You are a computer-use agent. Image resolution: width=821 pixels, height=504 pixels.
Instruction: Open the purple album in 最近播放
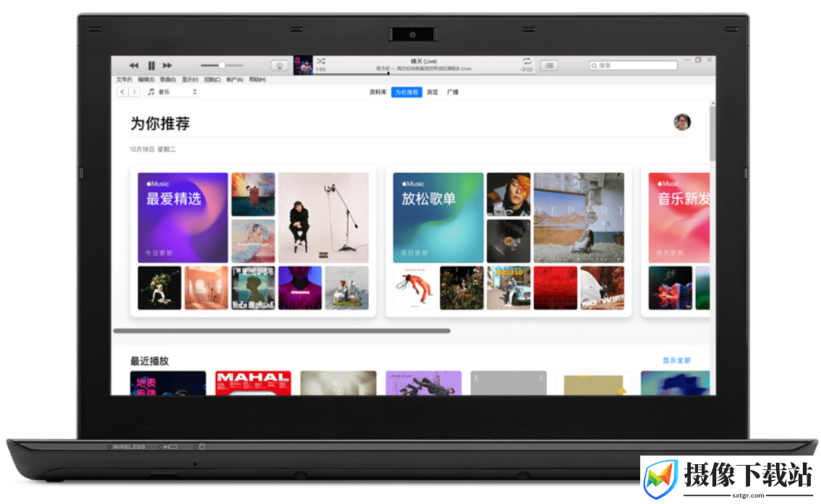point(424,383)
